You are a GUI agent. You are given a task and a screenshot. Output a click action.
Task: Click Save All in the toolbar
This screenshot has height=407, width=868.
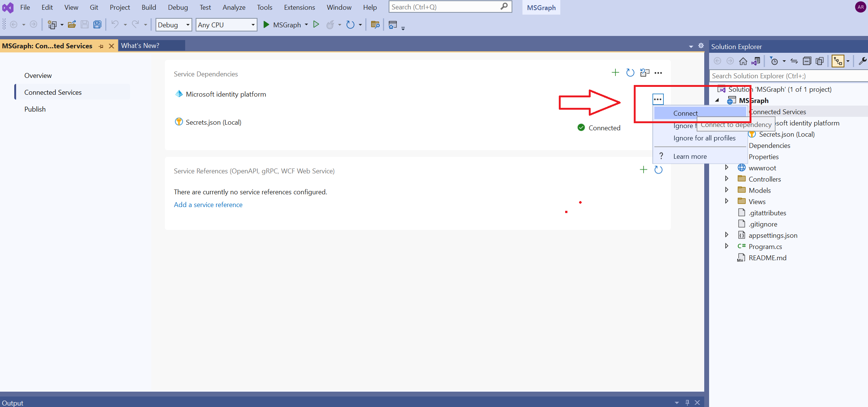coord(97,25)
